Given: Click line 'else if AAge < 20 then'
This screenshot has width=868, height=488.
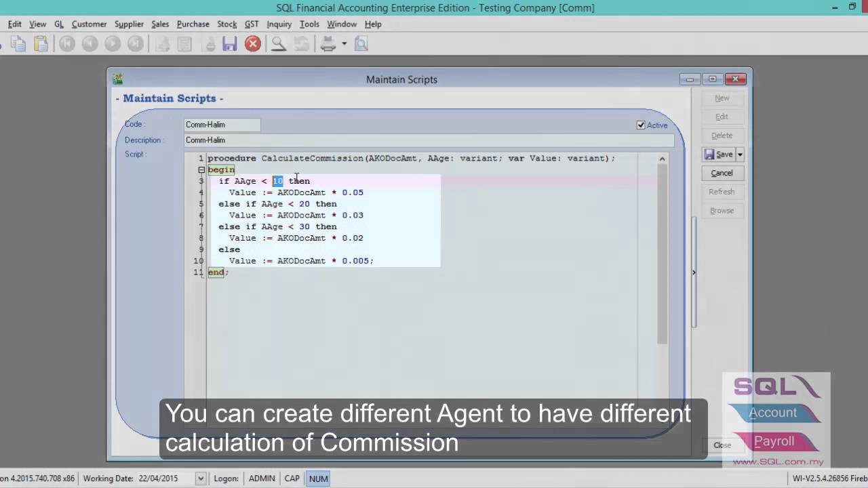Looking at the screenshot, I should click(x=277, y=204).
